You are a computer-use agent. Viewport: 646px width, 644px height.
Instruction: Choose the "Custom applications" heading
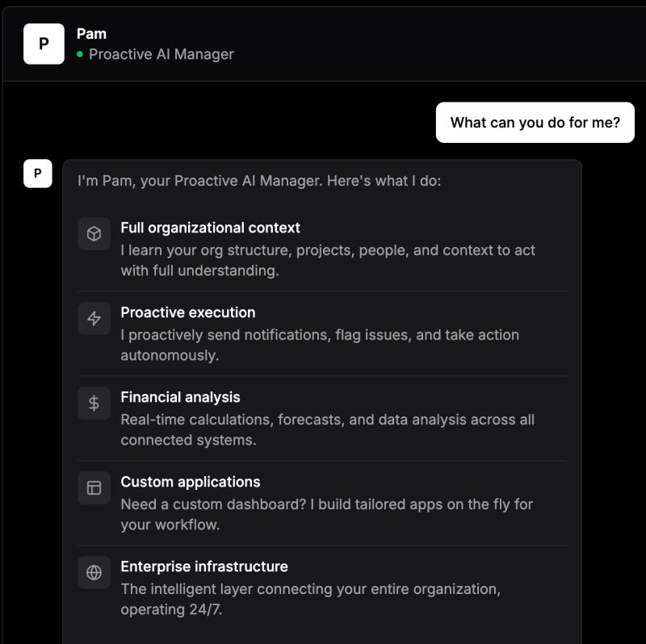[x=191, y=482]
